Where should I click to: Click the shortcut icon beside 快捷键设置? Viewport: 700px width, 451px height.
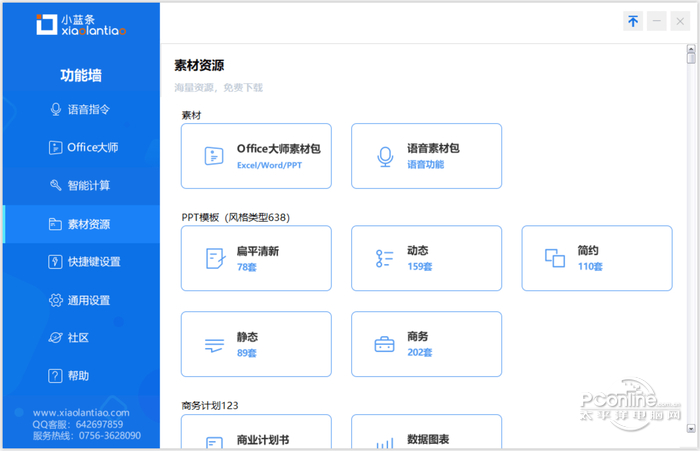(55, 262)
